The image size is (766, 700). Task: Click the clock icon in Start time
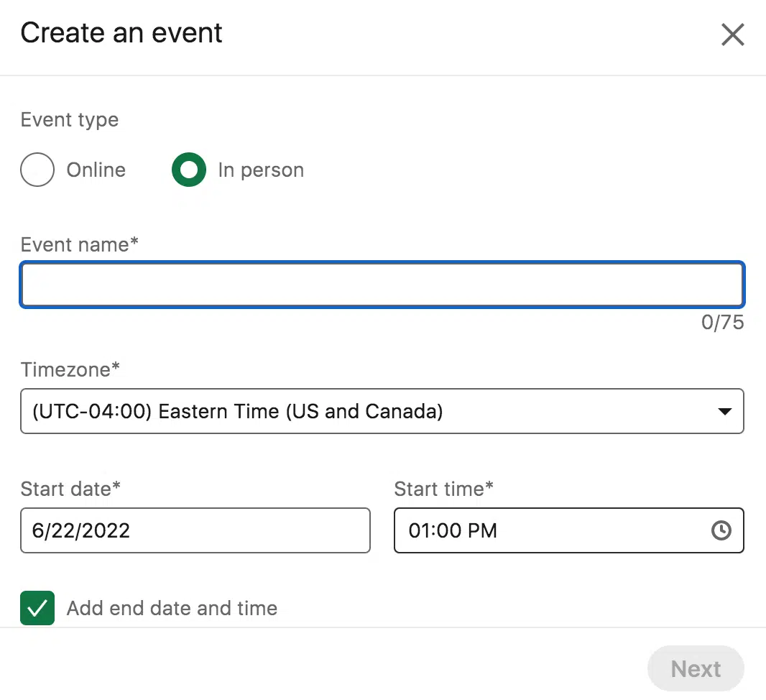(721, 531)
